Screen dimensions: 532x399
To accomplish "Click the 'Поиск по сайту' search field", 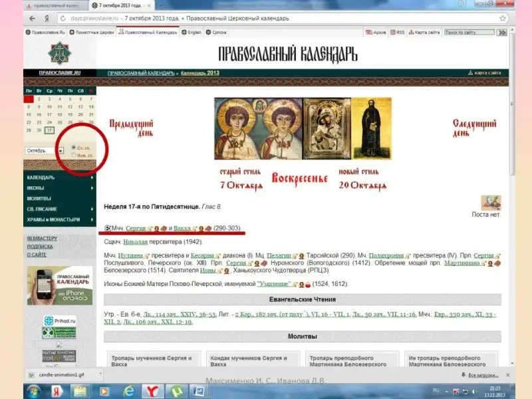I will click(469, 32).
